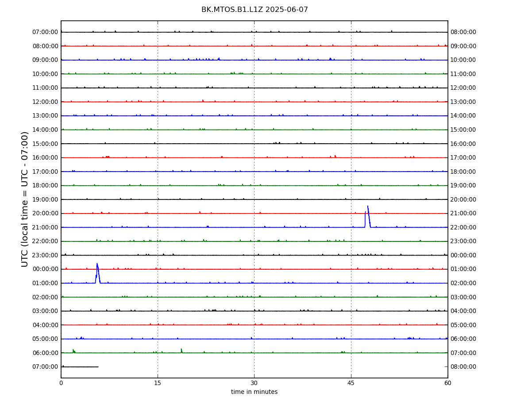Image resolution: width=509 pixels, height=420 pixels.
Task: Click the right-axis end time label 11:00:00
Action: (463, 74)
